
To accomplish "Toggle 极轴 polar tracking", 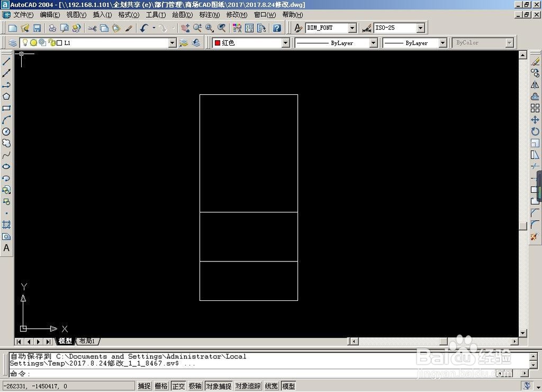I will click(195, 386).
